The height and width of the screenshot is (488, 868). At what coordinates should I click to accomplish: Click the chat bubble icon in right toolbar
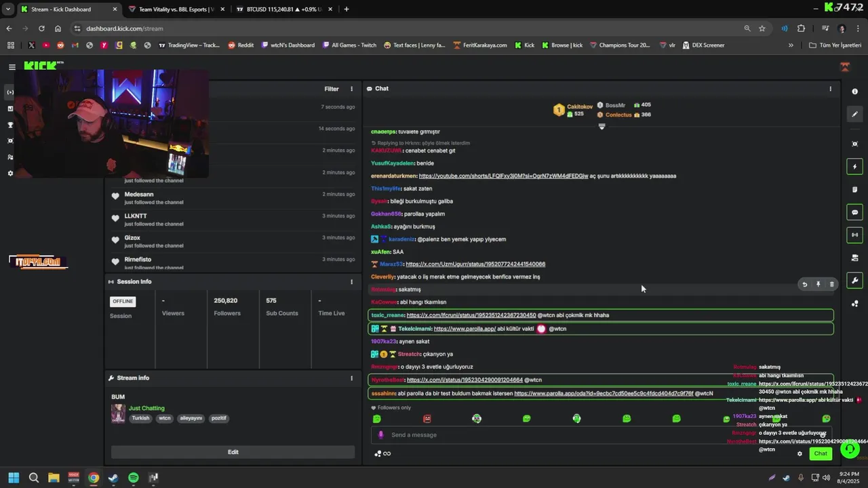854,212
